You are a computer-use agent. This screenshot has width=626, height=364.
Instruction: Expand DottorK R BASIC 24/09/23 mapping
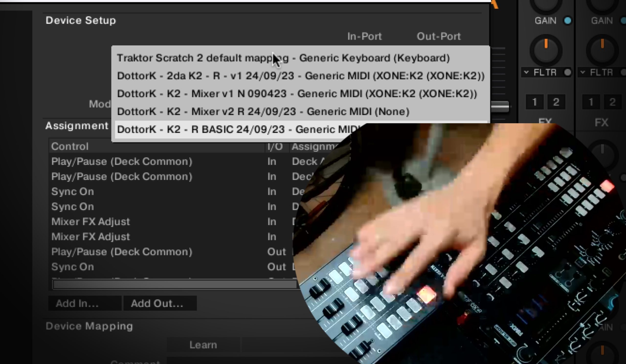(237, 129)
